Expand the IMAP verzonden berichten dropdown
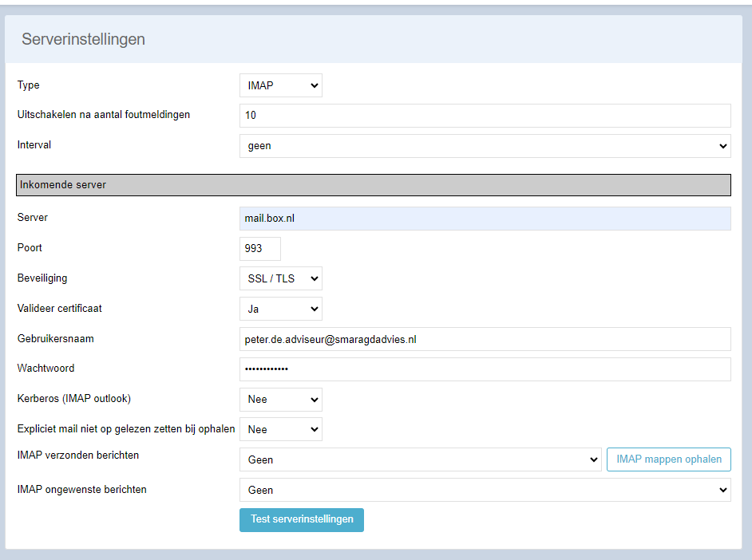The height and width of the screenshot is (560, 752). pyautogui.click(x=420, y=459)
